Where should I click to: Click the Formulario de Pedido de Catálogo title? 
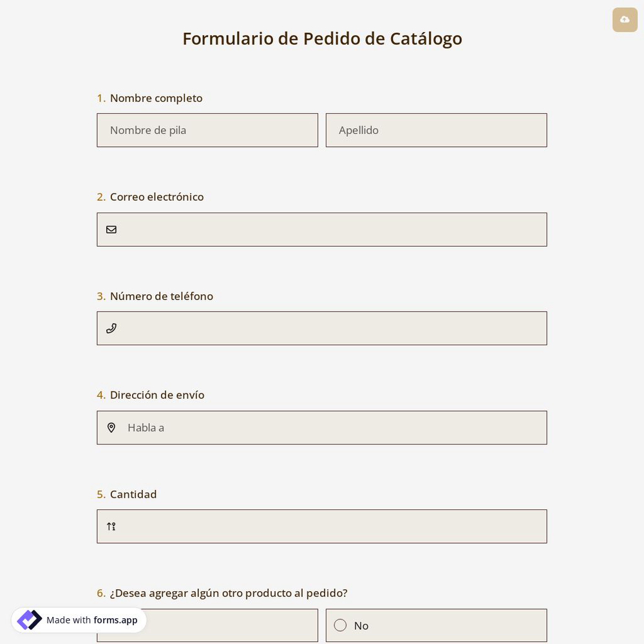[322, 39]
